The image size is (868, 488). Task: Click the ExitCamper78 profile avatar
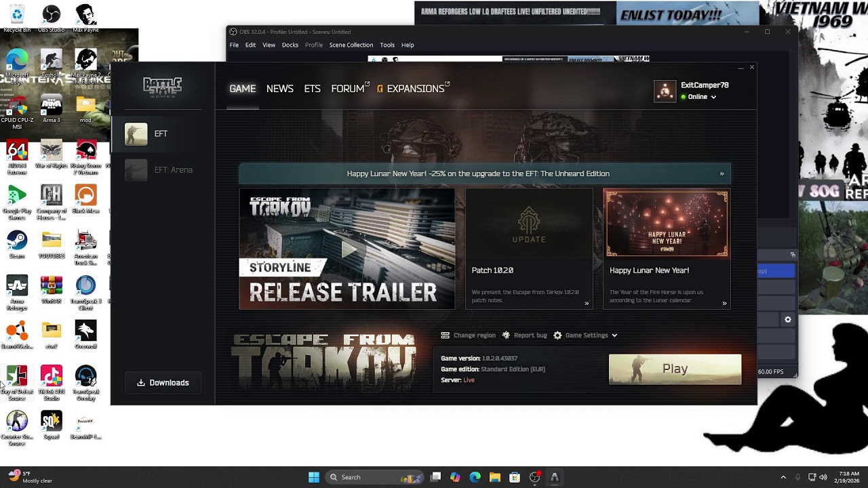tap(665, 91)
